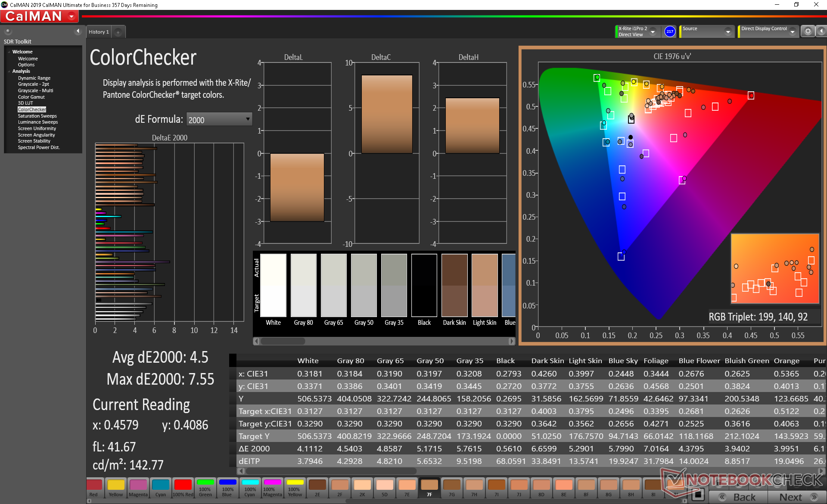The height and width of the screenshot is (504, 827).
Task: Click the Next navigation button
Action: click(797, 497)
